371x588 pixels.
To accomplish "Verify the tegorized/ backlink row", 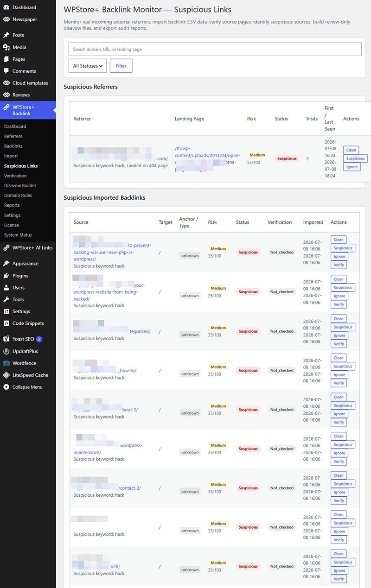I will click(x=339, y=344).
